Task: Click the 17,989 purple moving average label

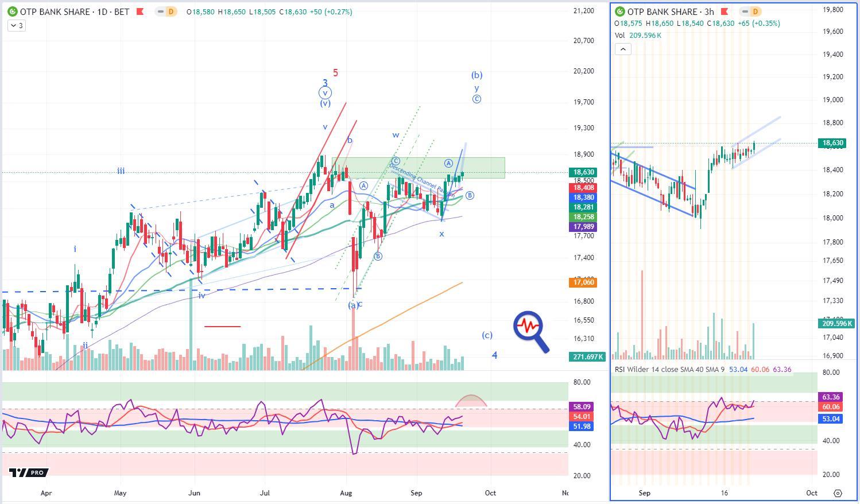Action: tap(583, 227)
